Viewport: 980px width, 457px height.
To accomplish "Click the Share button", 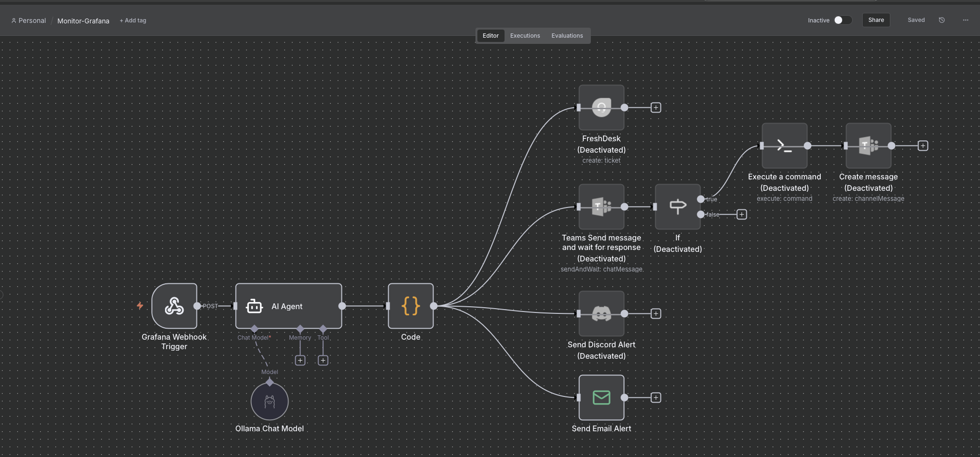I will (876, 20).
